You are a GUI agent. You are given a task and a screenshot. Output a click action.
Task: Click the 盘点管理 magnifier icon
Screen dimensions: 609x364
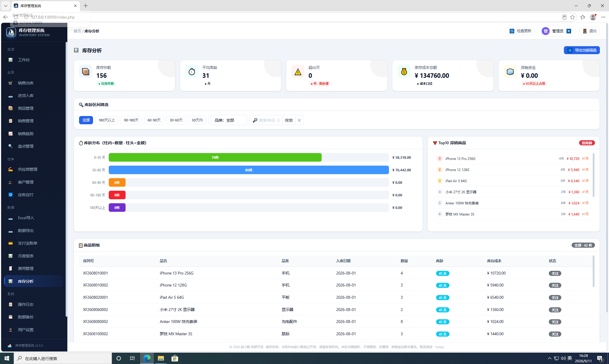click(x=11, y=146)
